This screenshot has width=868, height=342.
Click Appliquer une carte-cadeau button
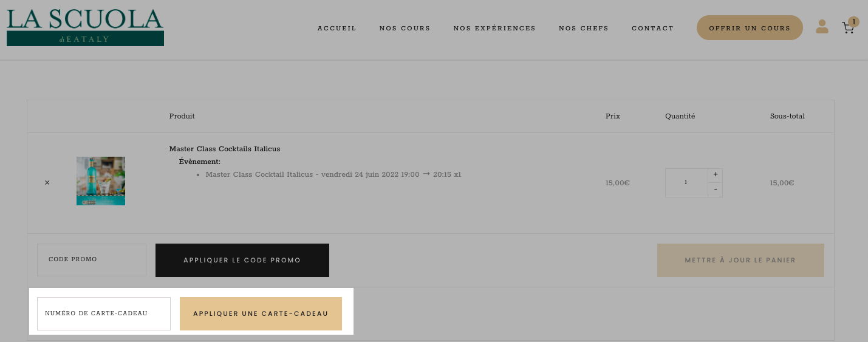261,313
